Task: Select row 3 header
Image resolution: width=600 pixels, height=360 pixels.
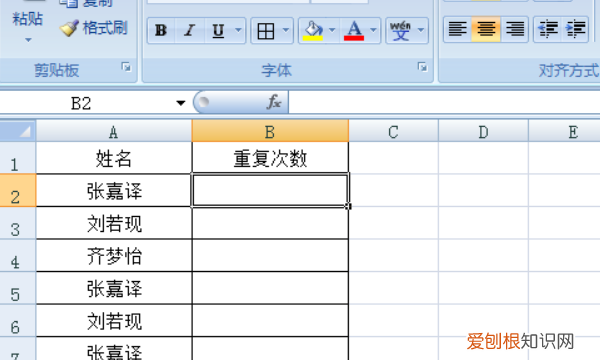Action: [x=18, y=223]
